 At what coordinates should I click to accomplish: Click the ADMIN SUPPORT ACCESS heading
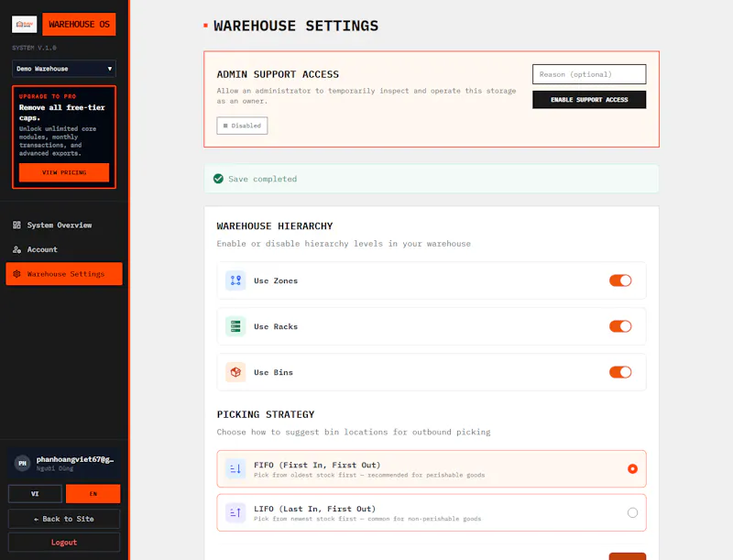[x=278, y=74]
